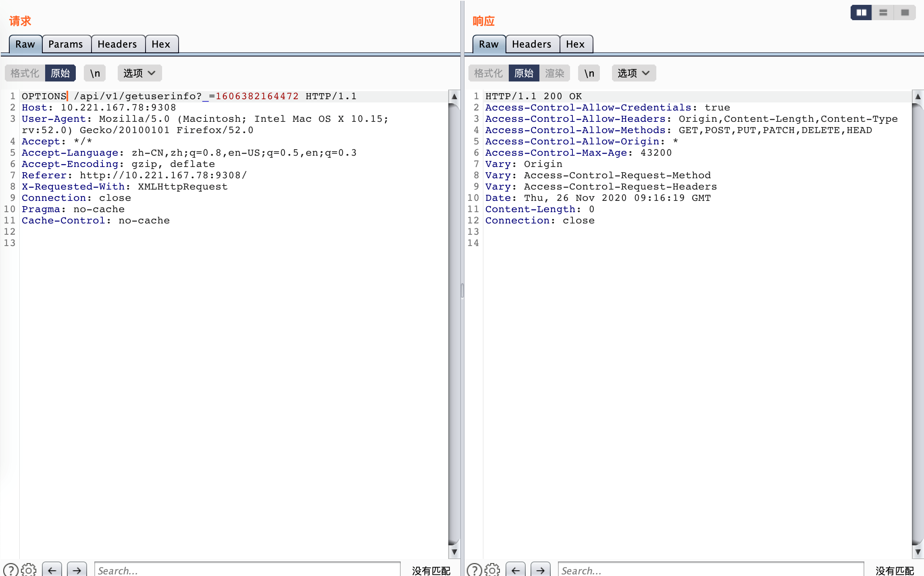Click the Access-Control-Allow-Credentials header
The image size is (924, 576).
tap(608, 108)
